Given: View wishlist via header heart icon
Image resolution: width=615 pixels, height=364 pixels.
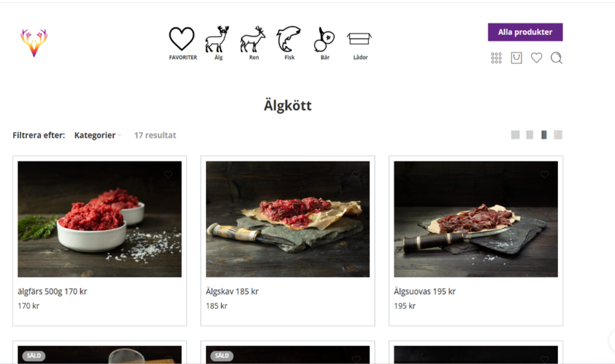Looking at the screenshot, I should click(536, 58).
